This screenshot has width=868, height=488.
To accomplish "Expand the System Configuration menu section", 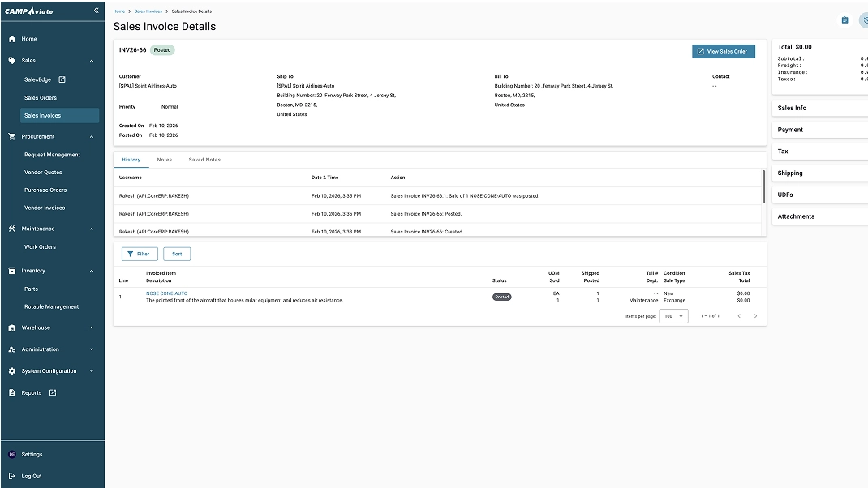I will (92, 371).
